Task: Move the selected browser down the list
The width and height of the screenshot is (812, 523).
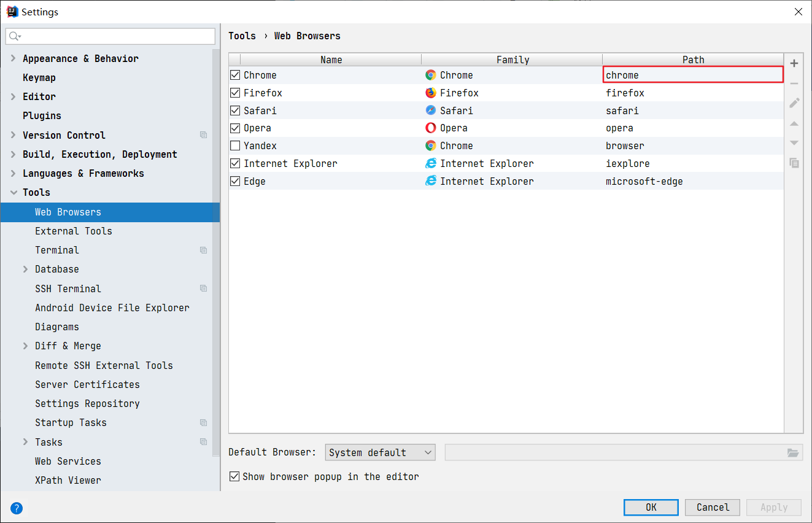Action: point(794,143)
